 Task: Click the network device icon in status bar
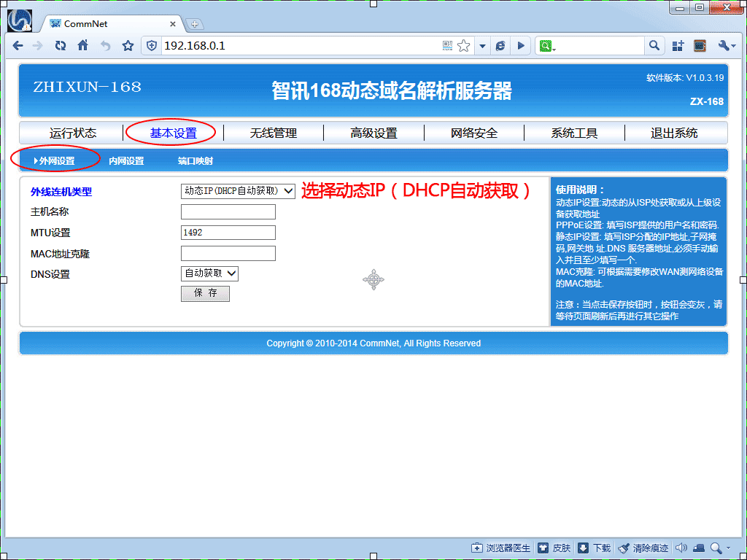click(698, 548)
